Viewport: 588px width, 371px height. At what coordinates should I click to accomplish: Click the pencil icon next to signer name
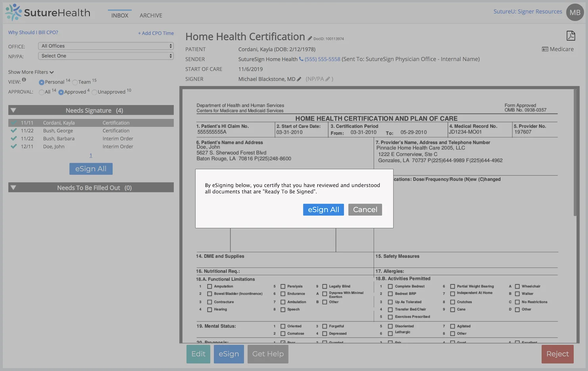[299, 79]
